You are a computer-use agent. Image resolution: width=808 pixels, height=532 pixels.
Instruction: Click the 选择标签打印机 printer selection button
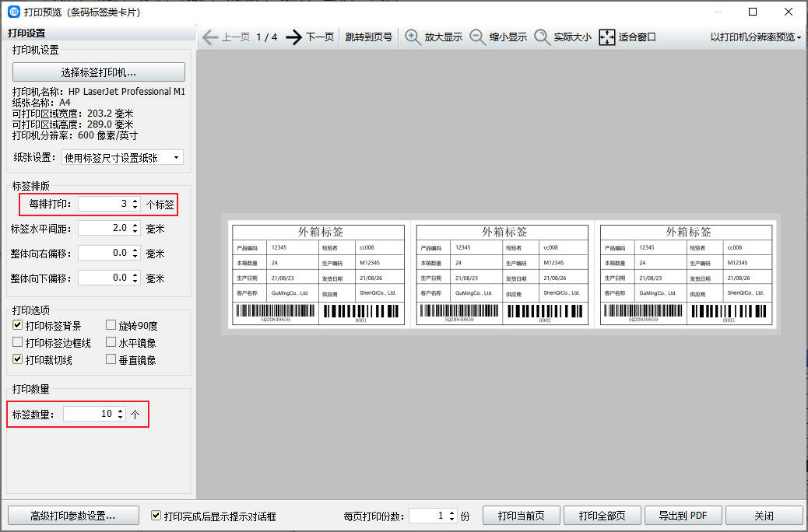click(98, 72)
